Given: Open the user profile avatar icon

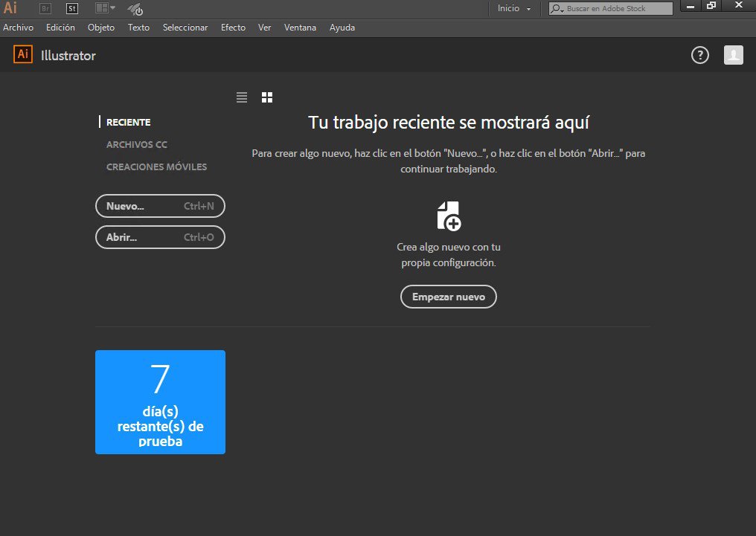Looking at the screenshot, I should 734,55.
